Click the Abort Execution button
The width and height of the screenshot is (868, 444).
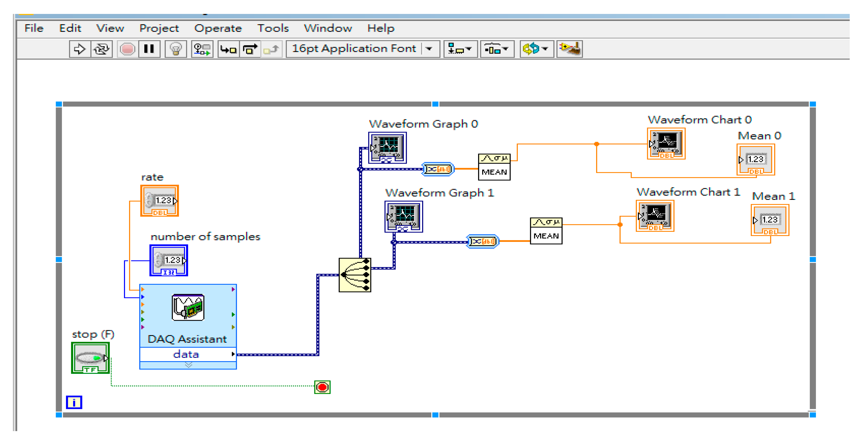coord(127,49)
